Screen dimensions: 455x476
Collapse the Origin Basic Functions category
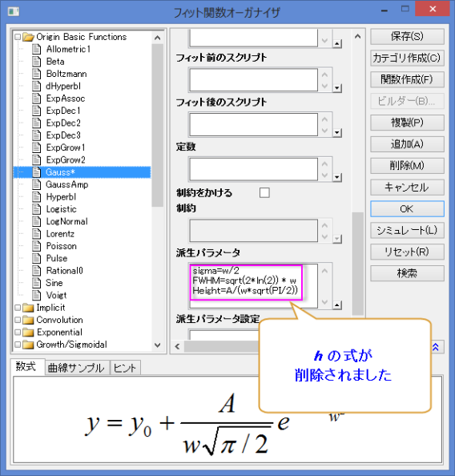point(18,37)
